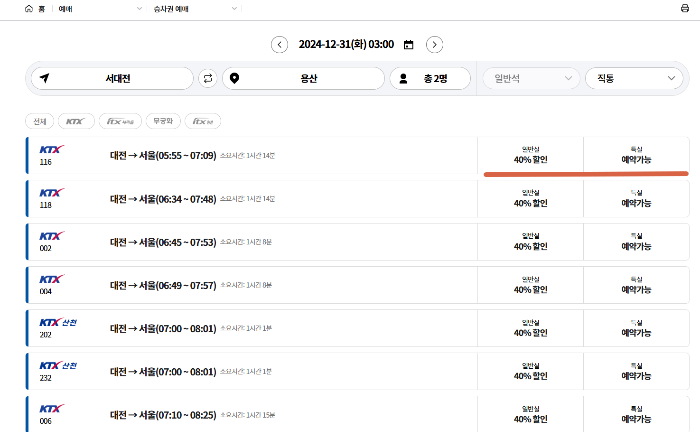700x432 pixels.
Task: Filter trains by KTX chip
Action: (76, 121)
